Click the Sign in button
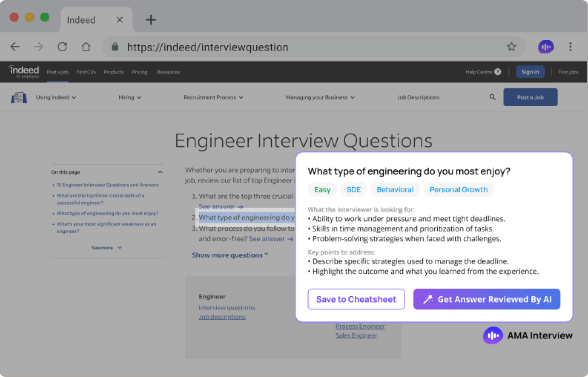This screenshot has width=588, height=377. (x=530, y=72)
